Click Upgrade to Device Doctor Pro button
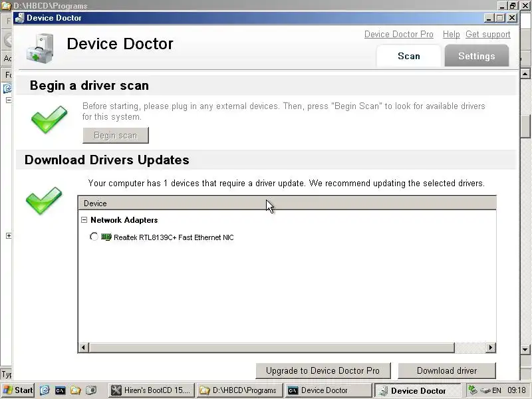This screenshot has height=399, width=532. coord(323,371)
